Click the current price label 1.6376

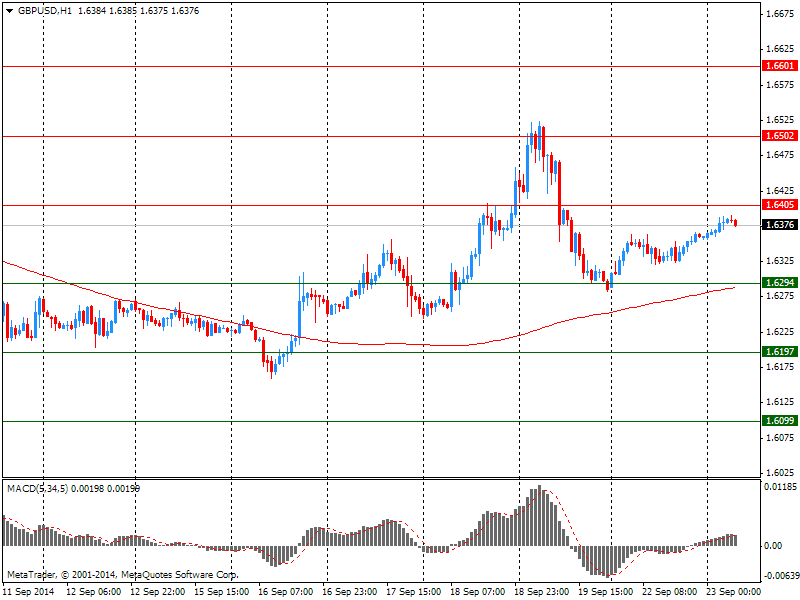[780, 224]
